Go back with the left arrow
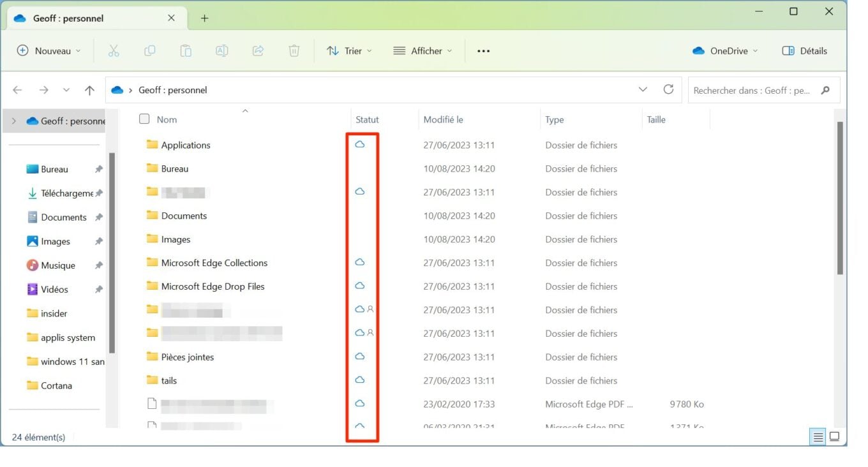 pos(18,90)
